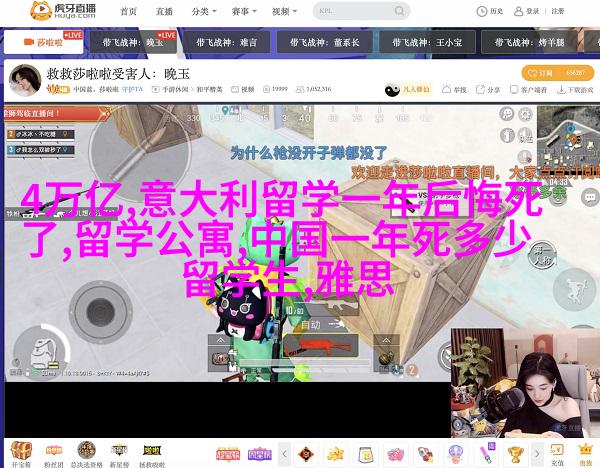Select the red rifle weapon slot
Image resolution: width=600 pixels, height=468 pixels.
[x=321, y=346]
